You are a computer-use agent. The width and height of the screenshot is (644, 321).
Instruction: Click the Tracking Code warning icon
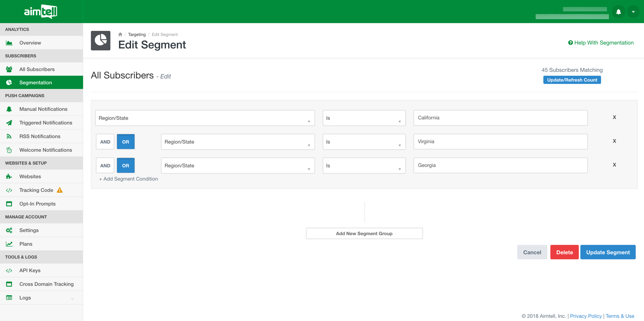(x=60, y=190)
